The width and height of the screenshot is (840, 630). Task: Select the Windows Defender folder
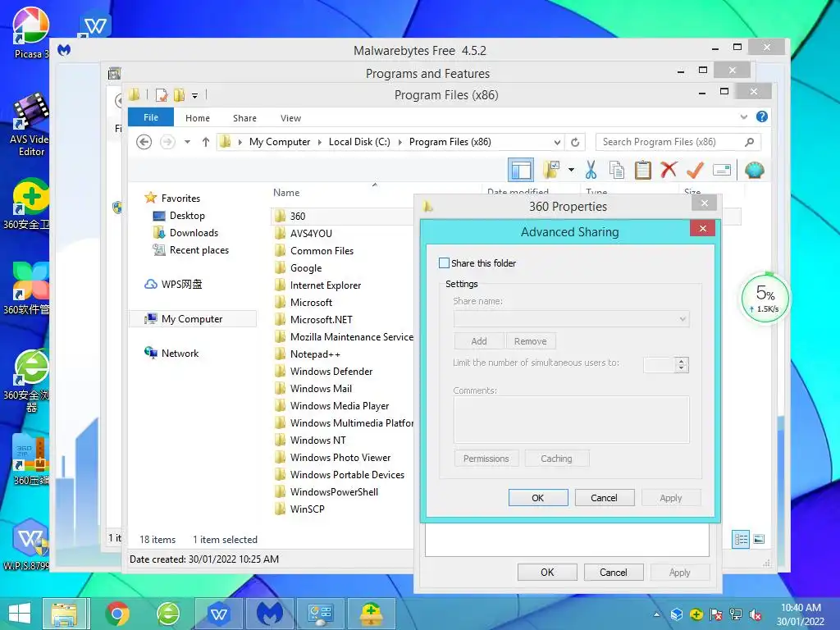click(x=331, y=372)
